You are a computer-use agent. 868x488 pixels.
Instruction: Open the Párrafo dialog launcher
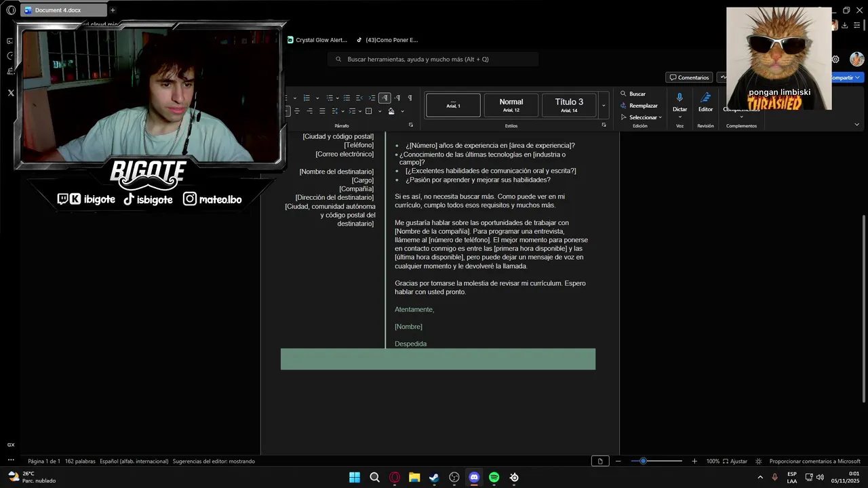click(411, 125)
